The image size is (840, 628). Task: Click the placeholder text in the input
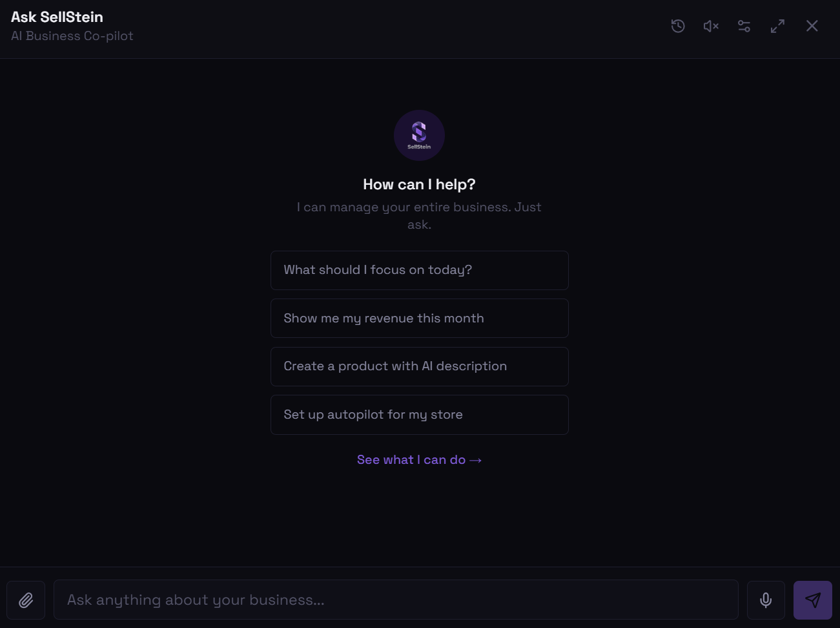coord(195,600)
